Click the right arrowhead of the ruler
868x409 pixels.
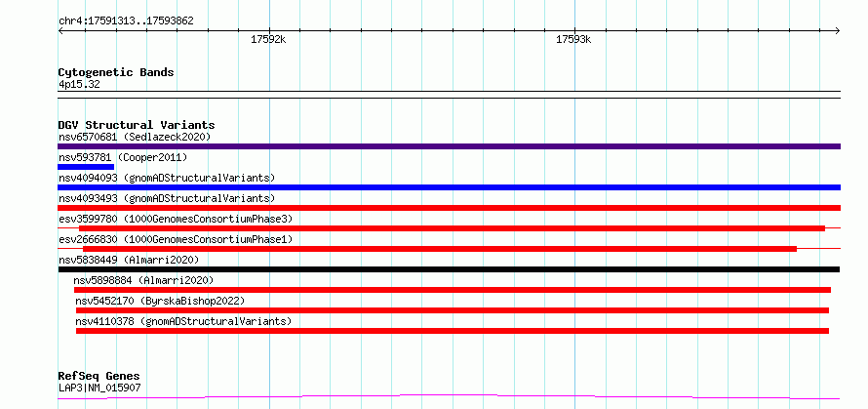pyautogui.click(x=838, y=30)
